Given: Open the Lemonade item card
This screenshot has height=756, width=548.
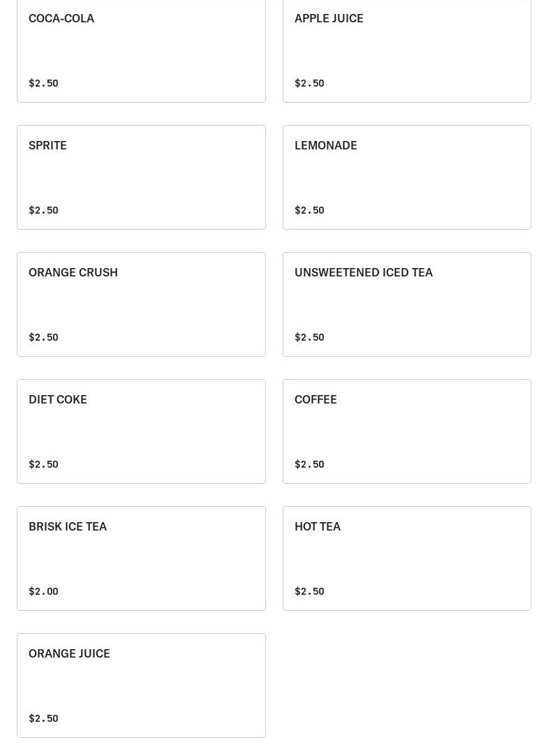Looking at the screenshot, I should 406,177.
